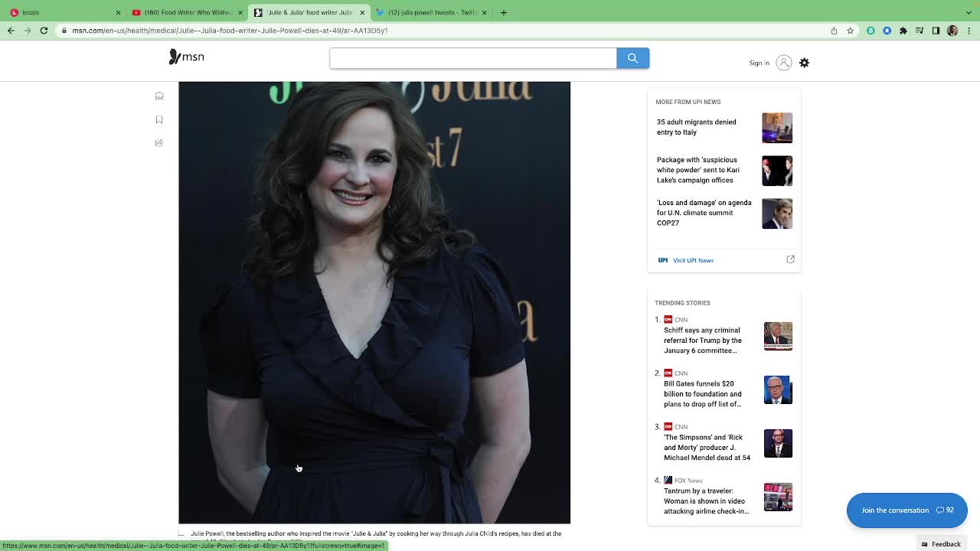Open the Feedback button
The width and height of the screenshot is (980, 551).
click(x=941, y=544)
